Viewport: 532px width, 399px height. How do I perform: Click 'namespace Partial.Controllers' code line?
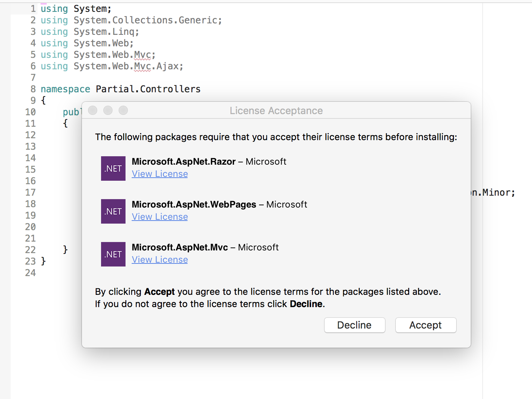click(x=121, y=89)
